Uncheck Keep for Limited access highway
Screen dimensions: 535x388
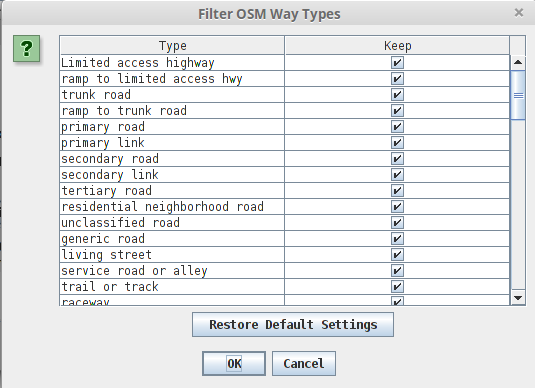(397, 62)
